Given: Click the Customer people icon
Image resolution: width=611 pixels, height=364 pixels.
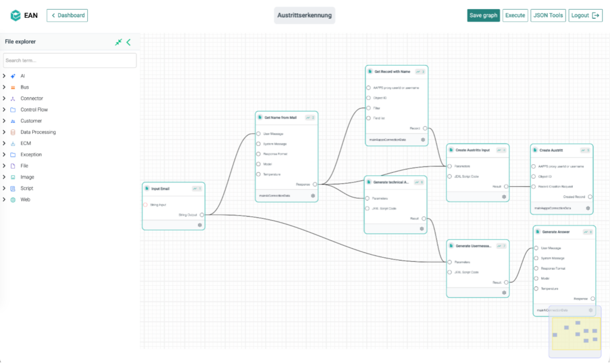Looking at the screenshot, I should (13, 121).
